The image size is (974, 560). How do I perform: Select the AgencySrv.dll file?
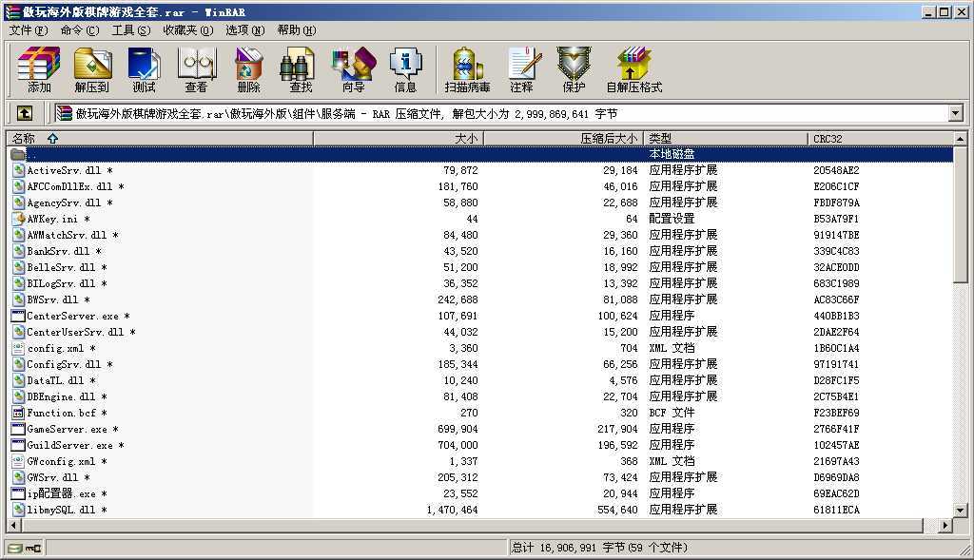pos(480,203)
